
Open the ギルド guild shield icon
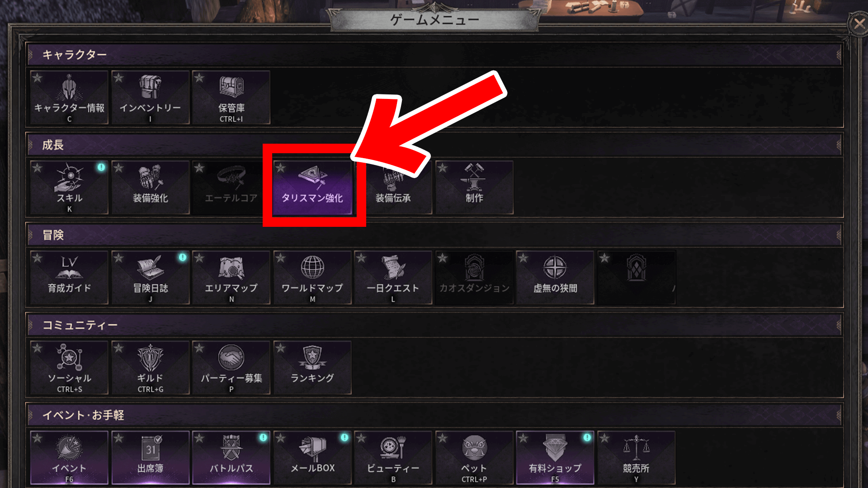point(150,357)
